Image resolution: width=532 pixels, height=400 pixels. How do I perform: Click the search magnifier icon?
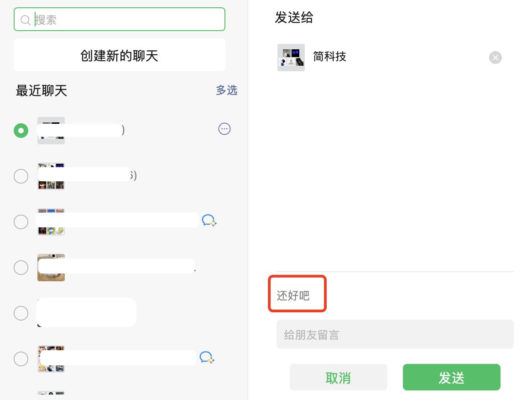(26, 20)
